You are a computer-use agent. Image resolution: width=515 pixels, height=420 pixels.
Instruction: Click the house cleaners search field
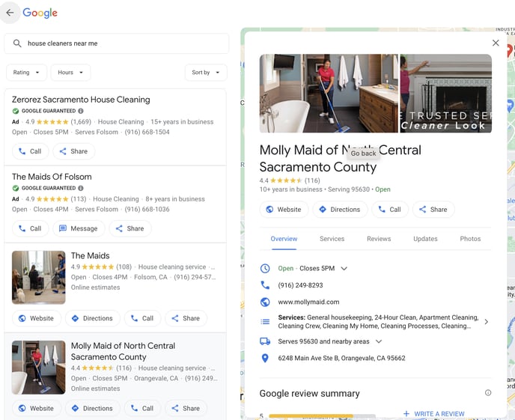coord(124,43)
